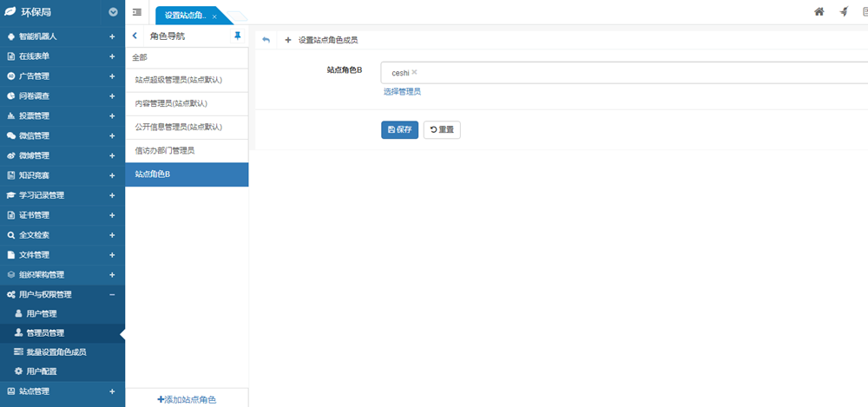Viewport: 868px width, 407px height.
Task: Click the home icon in top bar
Action: 819,12
